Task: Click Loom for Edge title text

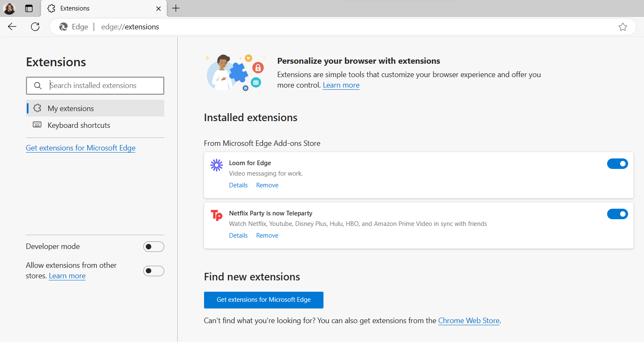Action: point(250,163)
